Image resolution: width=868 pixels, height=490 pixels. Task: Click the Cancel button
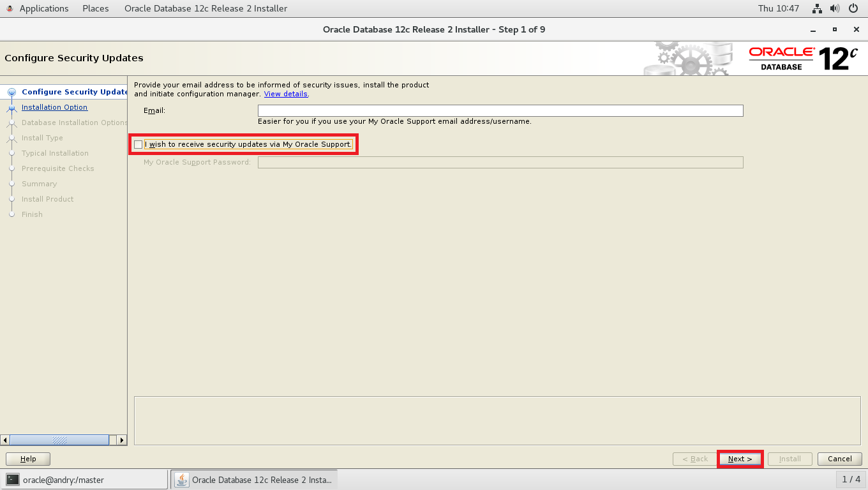pos(839,459)
